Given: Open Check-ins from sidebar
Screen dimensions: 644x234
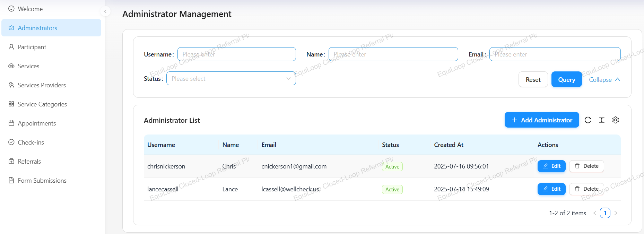Looking at the screenshot, I should pyautogui.click(x=31, y=142).
